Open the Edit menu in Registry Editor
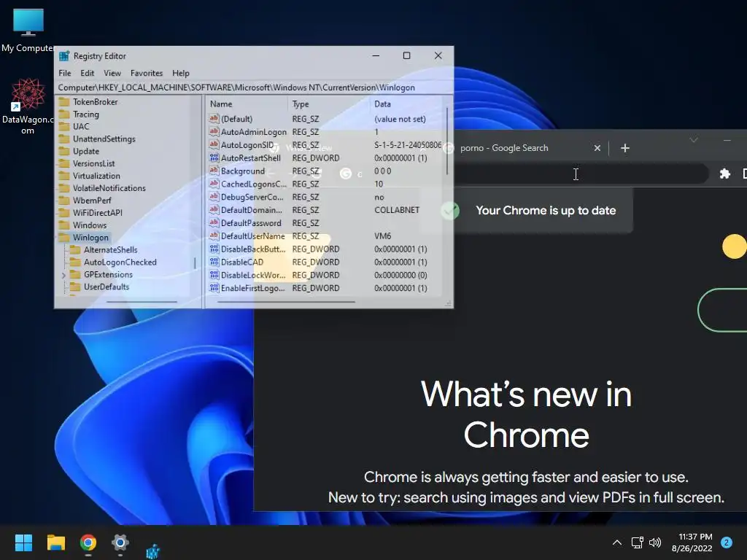This screenshot has width=747, height=560. (88, 73)
